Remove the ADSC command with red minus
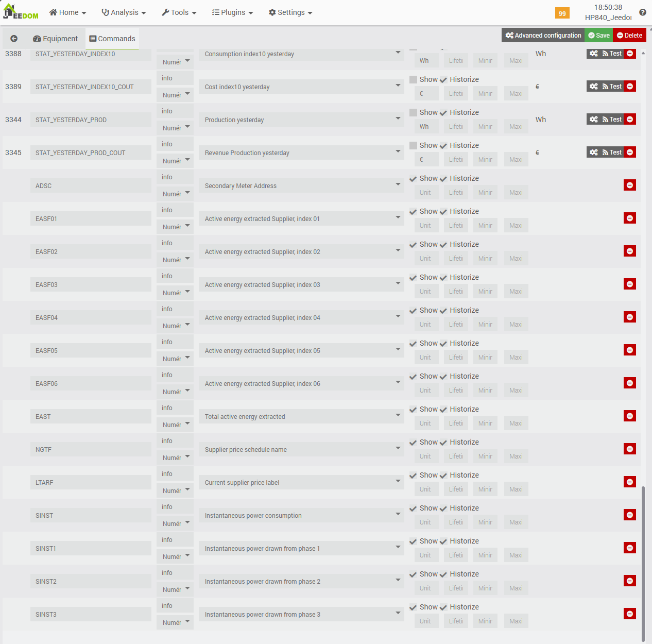 point(629,185)
